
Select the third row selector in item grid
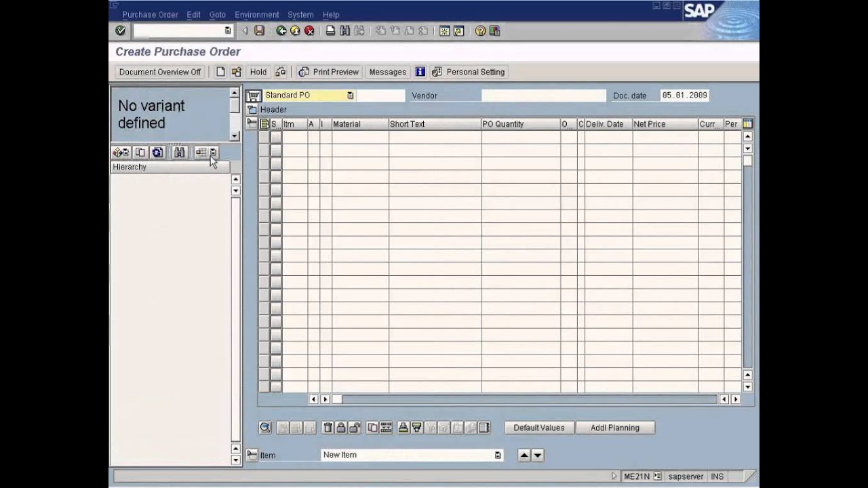point(264,163)
